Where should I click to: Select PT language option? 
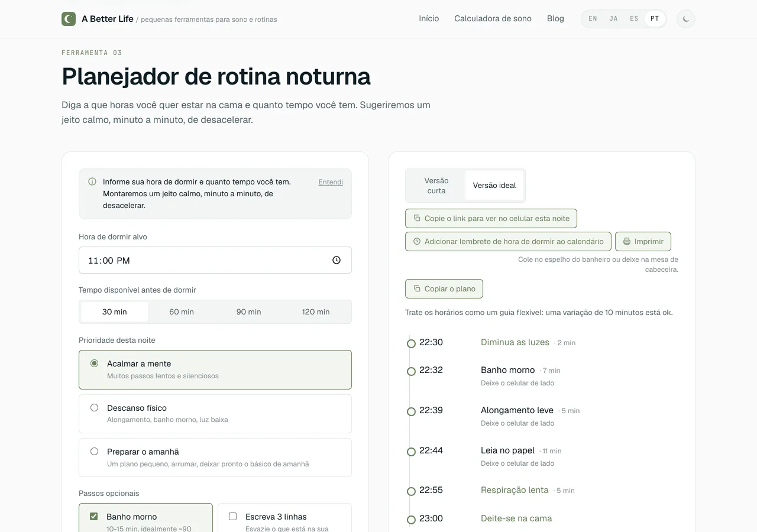tap(655, 19)
